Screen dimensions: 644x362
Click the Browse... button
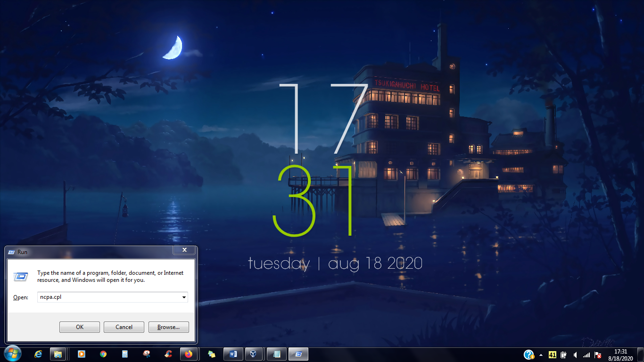tap(168, 327)
